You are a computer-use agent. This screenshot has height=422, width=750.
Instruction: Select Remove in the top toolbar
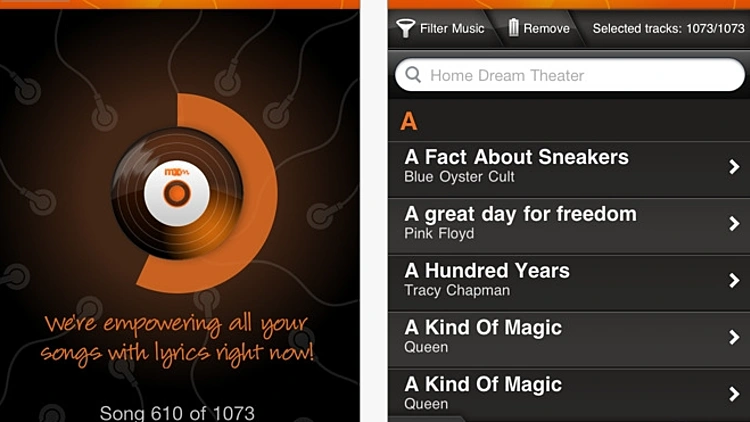click(539, 28)
